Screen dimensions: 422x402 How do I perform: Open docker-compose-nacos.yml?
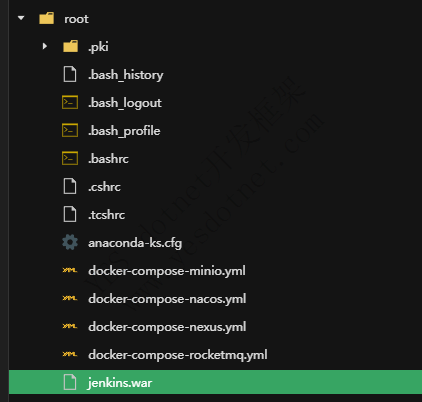(167, 299)
